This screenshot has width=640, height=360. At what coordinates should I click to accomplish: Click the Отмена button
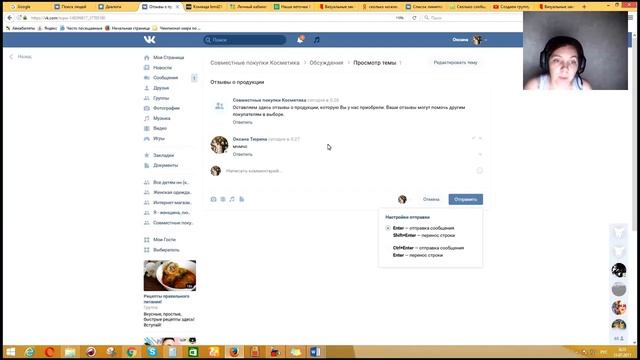[x=431, y=199]
